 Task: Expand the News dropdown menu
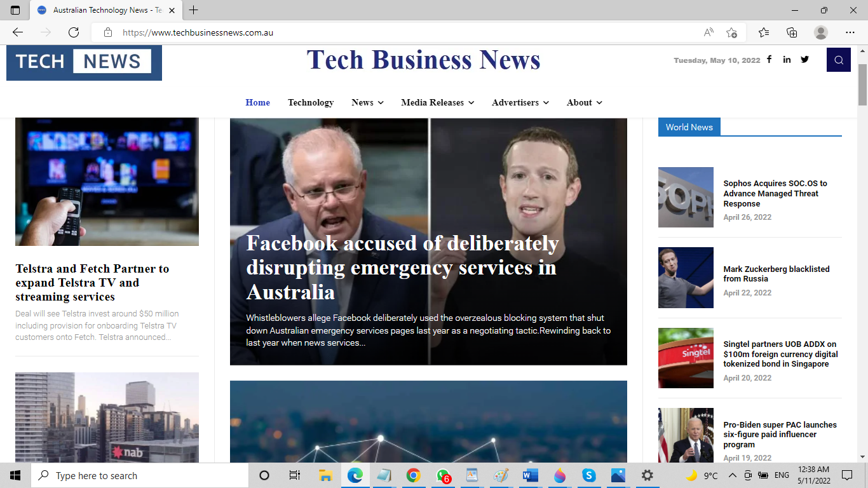coord(367,102)
